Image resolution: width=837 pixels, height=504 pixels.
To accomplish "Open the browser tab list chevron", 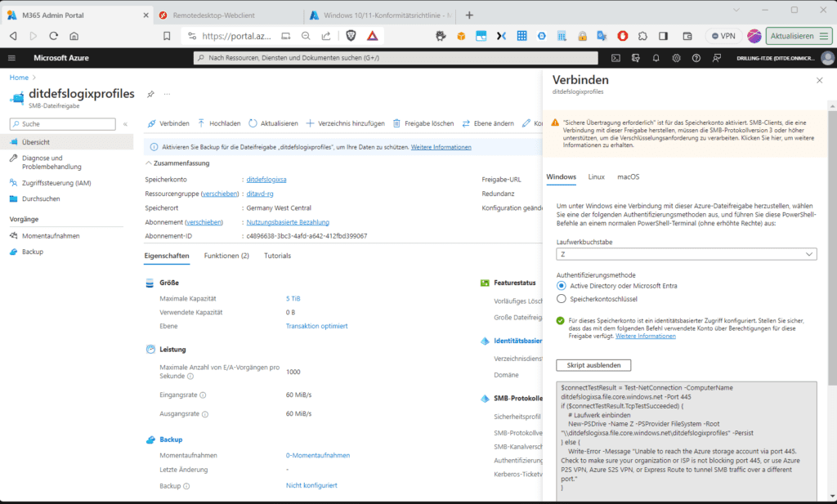I will (x=736, y=10).
